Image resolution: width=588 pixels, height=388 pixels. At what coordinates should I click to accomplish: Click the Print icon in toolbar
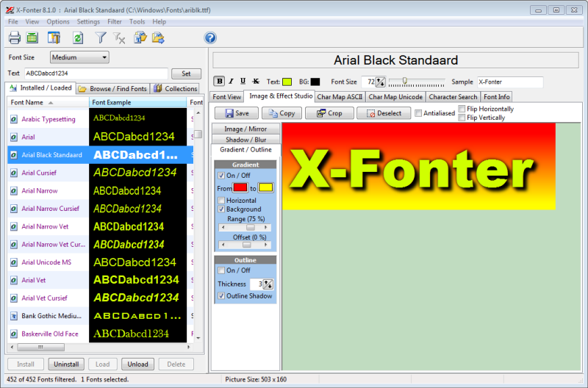[x=15, y=38]
